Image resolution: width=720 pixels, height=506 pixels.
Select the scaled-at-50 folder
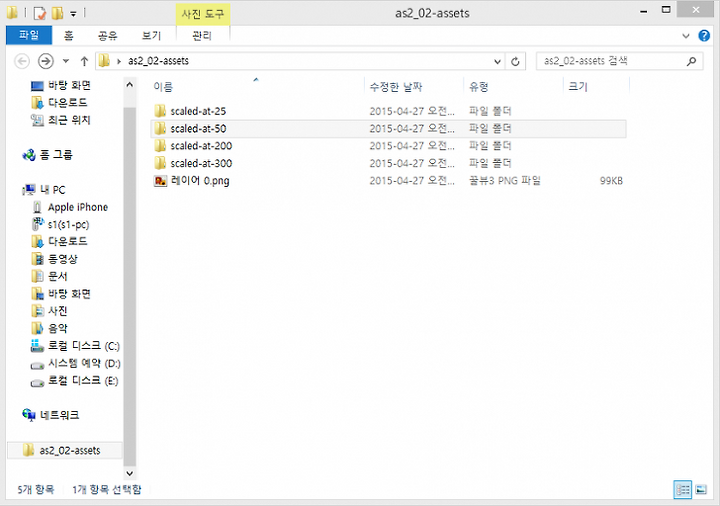(388, 129)
